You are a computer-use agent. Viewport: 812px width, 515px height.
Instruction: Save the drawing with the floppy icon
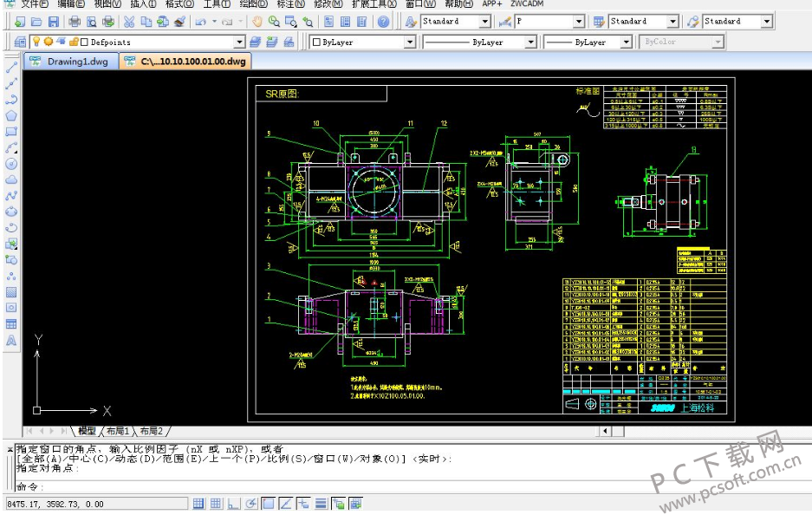(54, 22)
